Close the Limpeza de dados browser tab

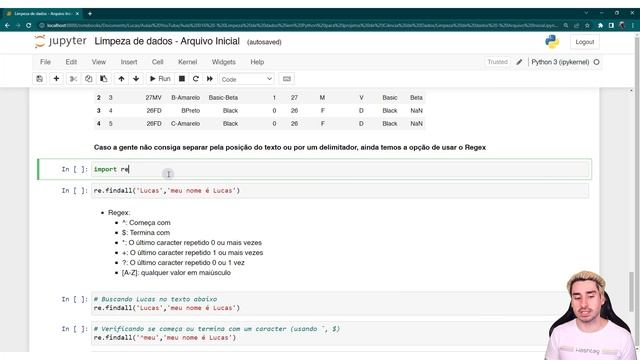point(77,13)
